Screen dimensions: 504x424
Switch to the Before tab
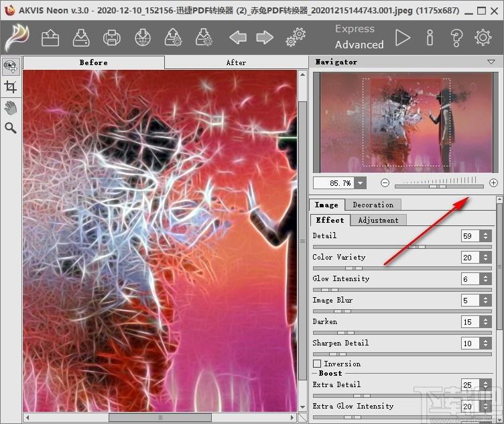point(94,62)
